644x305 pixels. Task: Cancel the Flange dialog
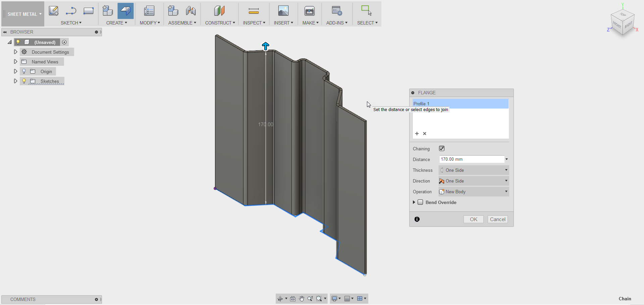(x=497, y=219)
